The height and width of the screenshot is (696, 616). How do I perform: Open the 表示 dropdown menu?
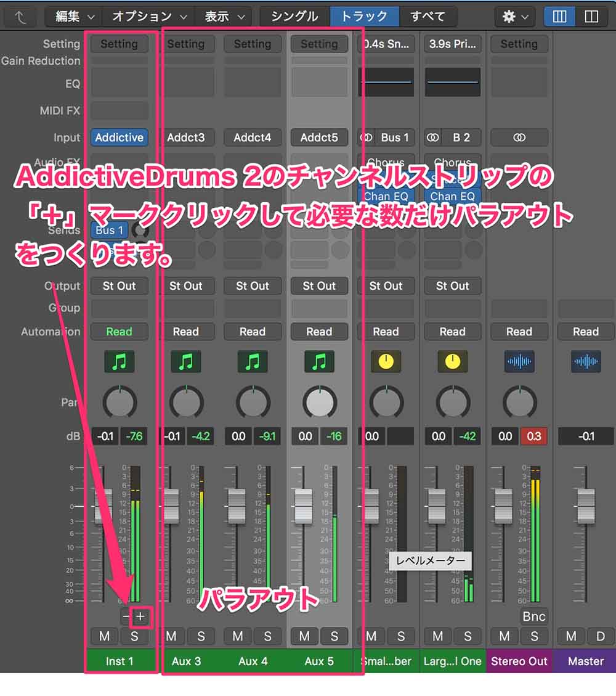pyautogui.click(x=224, y=17)
